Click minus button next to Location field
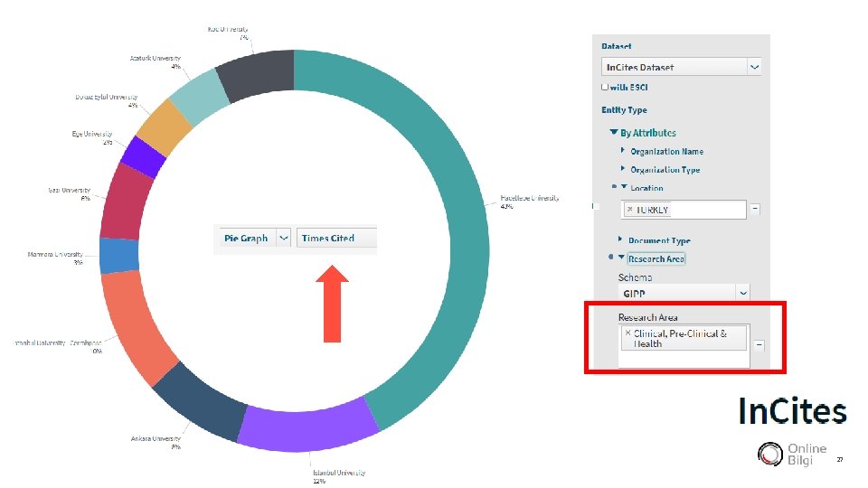The height and width of the screenshot is (488, 868). click(x=755, y=209)
